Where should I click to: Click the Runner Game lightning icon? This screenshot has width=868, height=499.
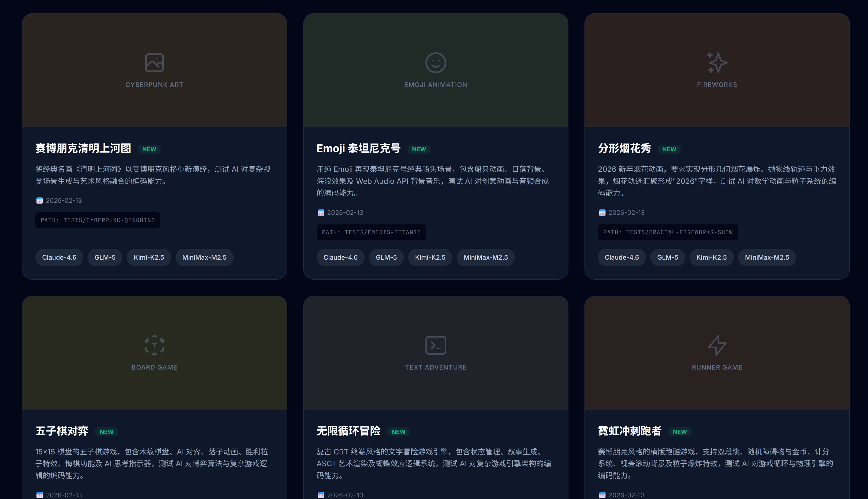click(x=716, y=345)
